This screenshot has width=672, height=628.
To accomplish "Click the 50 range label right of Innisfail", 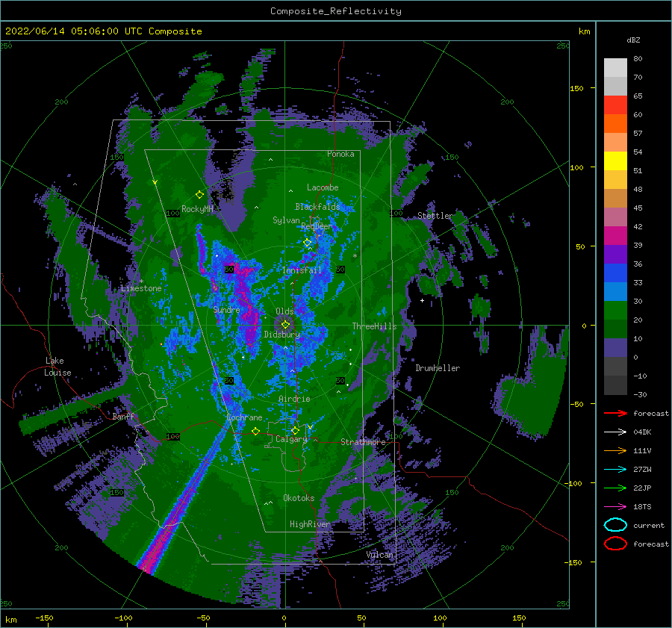I will tap(340, 270).
